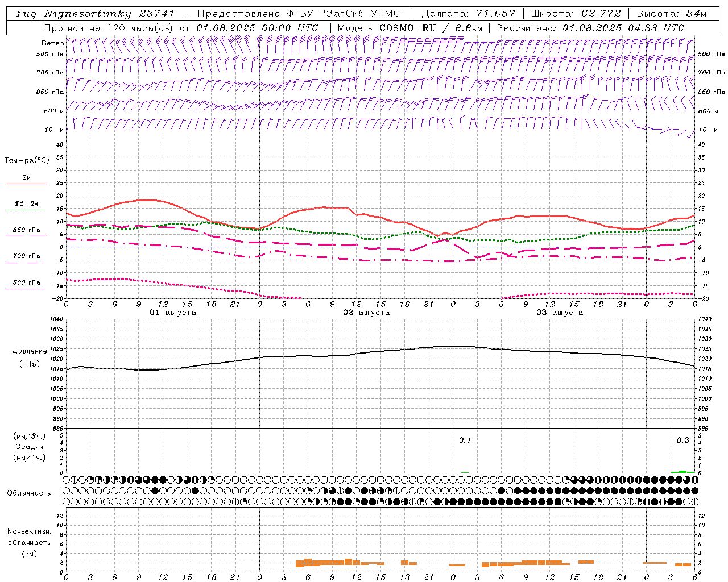The image size is (728, 582).
Task: Click the '02 августа' date label
Action: click(x=366, y=313)
